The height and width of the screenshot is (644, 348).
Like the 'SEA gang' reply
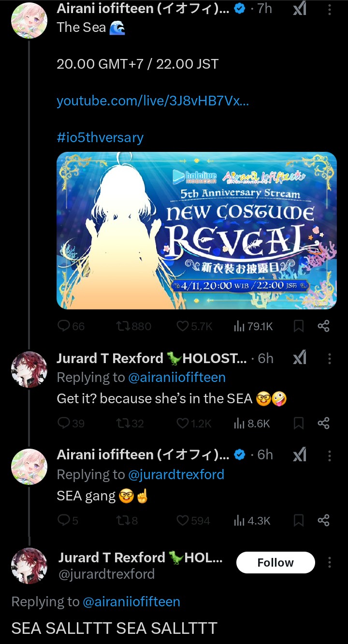pyautogui.click(x=193, y=521)
